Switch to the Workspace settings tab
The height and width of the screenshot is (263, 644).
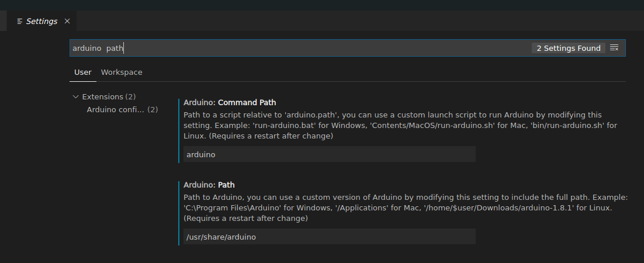[122, 72]
